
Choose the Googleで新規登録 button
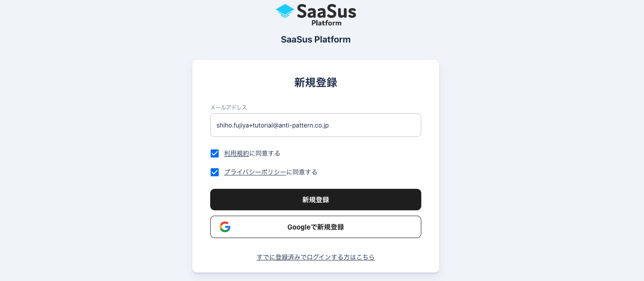316,227
